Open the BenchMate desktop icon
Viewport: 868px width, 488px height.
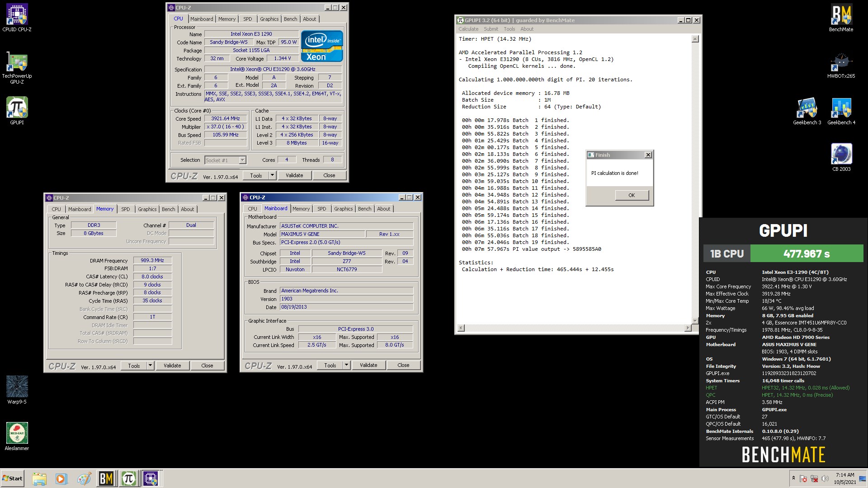pyautogui.click(x=841, y=18)
